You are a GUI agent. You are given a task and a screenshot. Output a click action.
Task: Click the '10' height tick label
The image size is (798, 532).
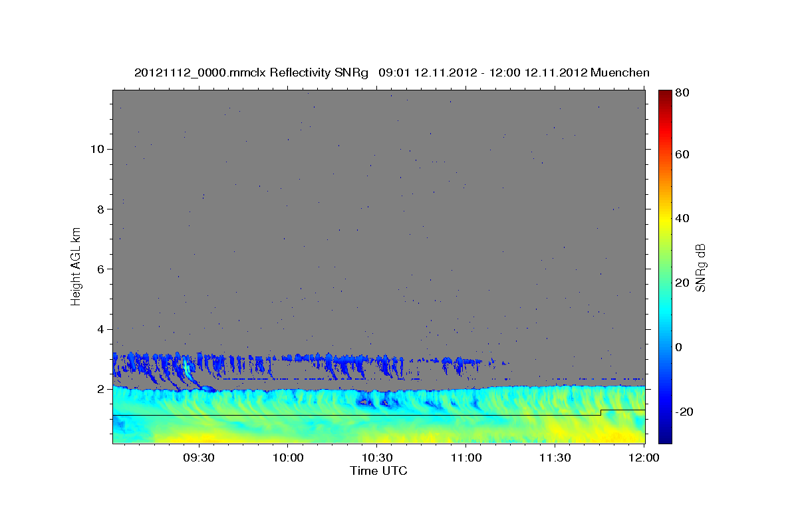coord(98,149)
